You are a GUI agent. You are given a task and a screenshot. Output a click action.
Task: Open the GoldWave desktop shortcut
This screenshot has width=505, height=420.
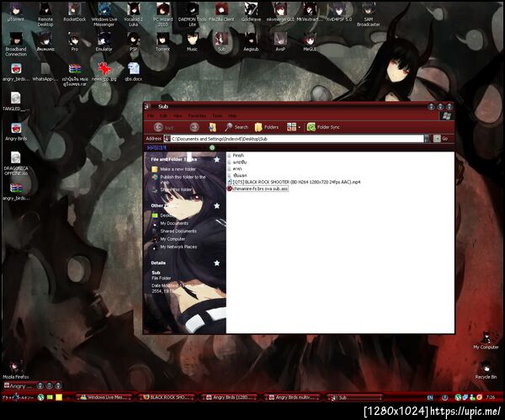click(251, 13)
